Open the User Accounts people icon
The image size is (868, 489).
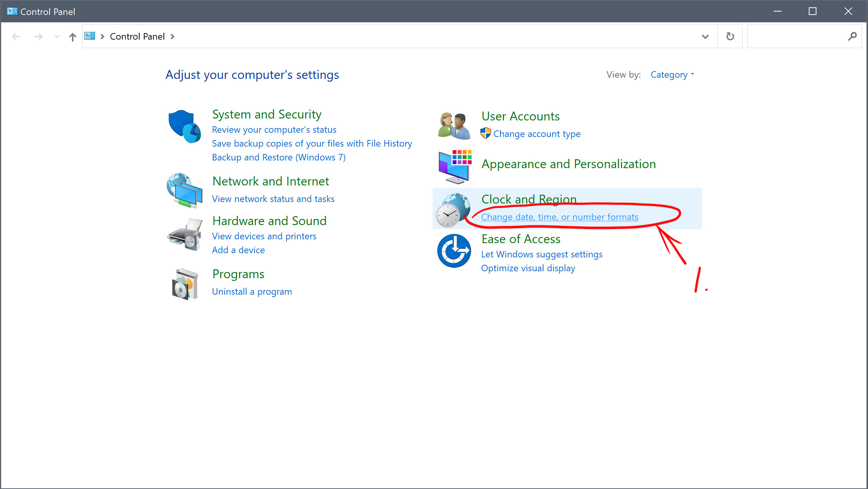tap(454, 126)
